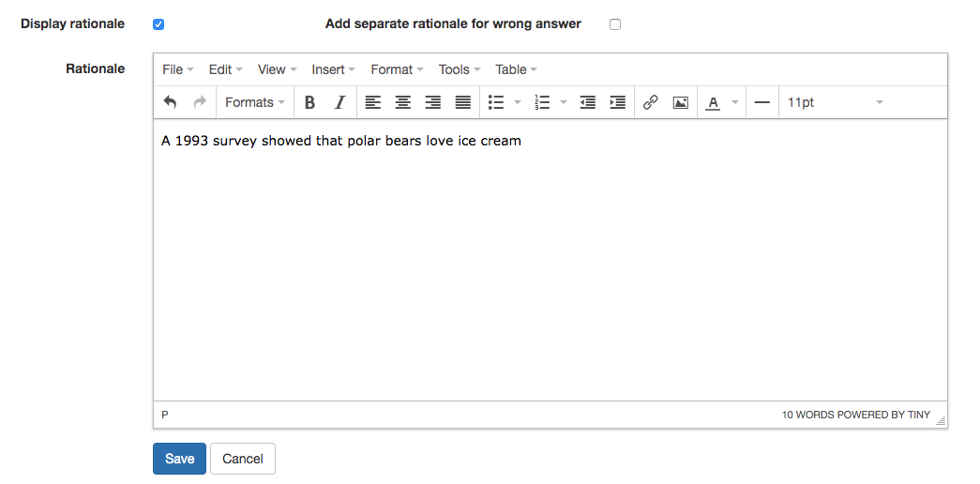Expand the numbered list style arrow

563,103
